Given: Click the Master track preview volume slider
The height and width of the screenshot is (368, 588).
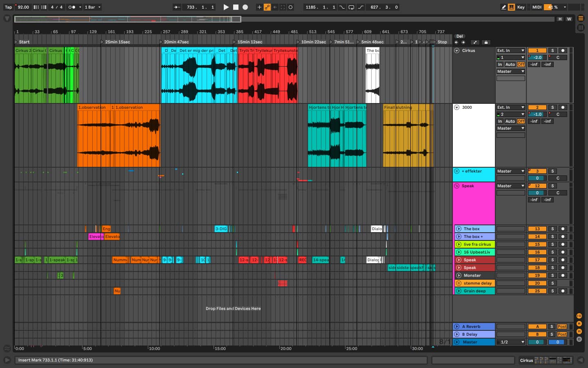Looking at the screenshot, I should tap(557, 342).
